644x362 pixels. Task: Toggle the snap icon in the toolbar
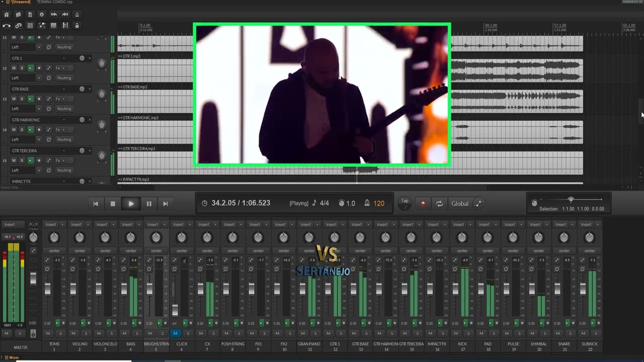pyautogui.click(x=65, y=26)
